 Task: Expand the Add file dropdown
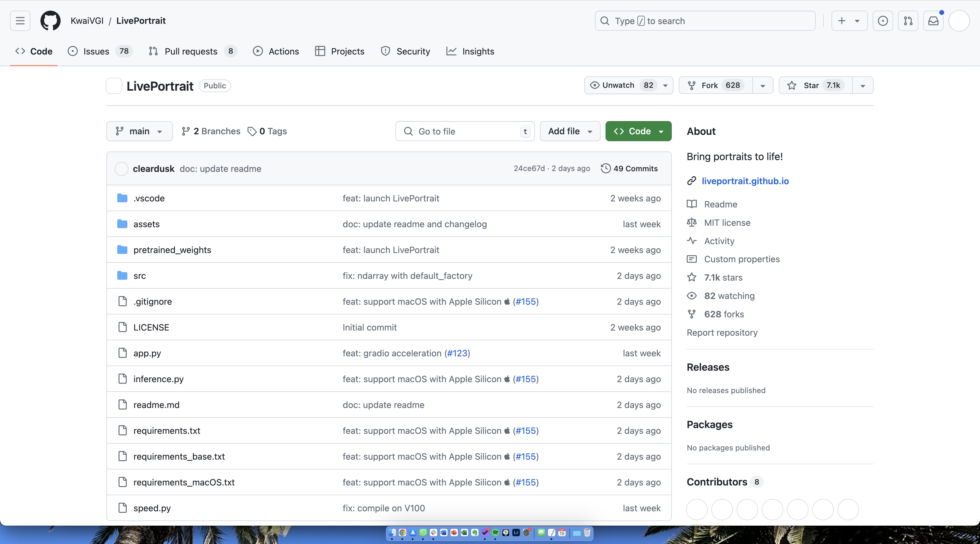[570, 131]
